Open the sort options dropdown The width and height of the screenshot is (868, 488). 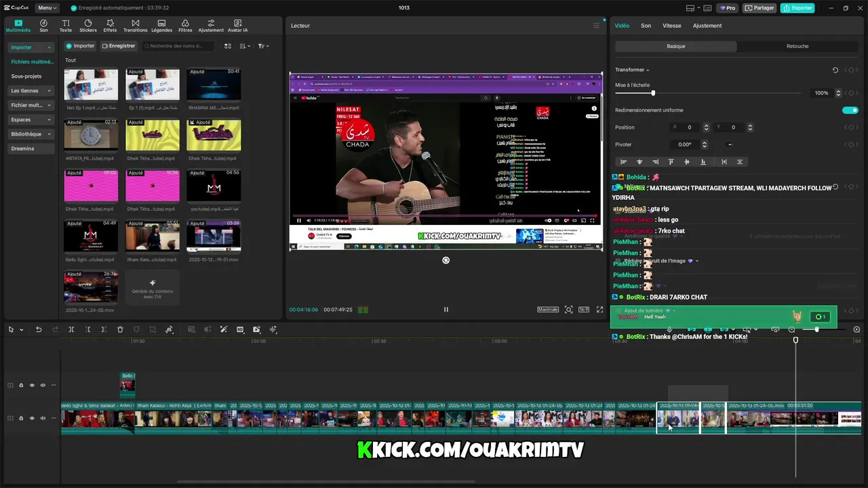point(245,46)
